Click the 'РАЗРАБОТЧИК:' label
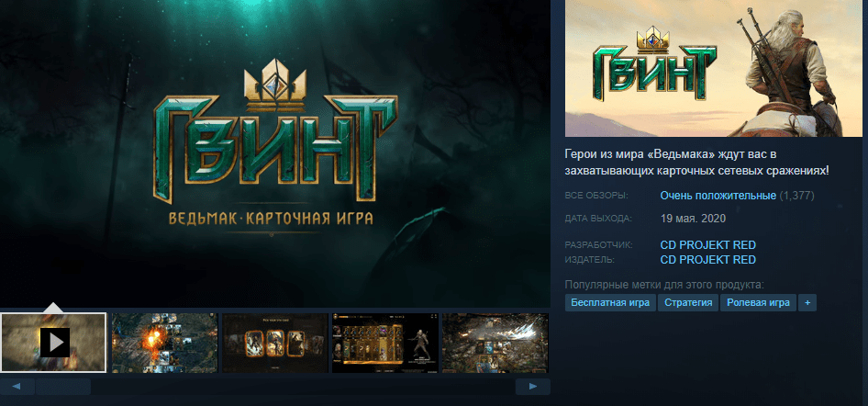868x406 pixels. (598, 245)
